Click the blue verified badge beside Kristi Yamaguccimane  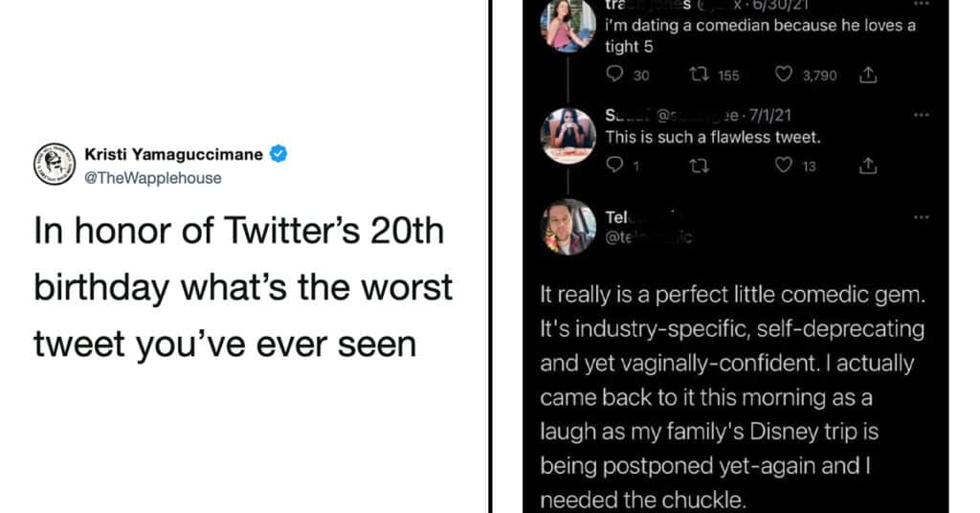(x=278, y=154)
